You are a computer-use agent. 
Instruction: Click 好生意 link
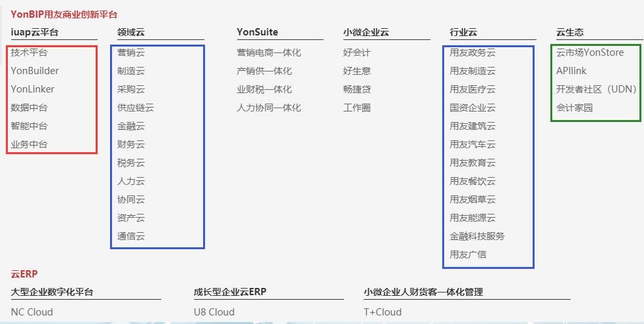[x=357, y=71]
